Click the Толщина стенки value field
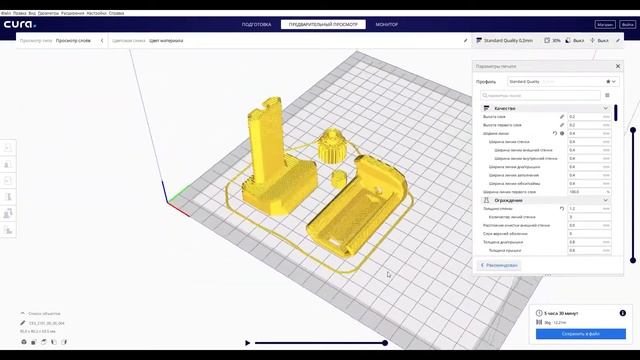 click(589, 209)
